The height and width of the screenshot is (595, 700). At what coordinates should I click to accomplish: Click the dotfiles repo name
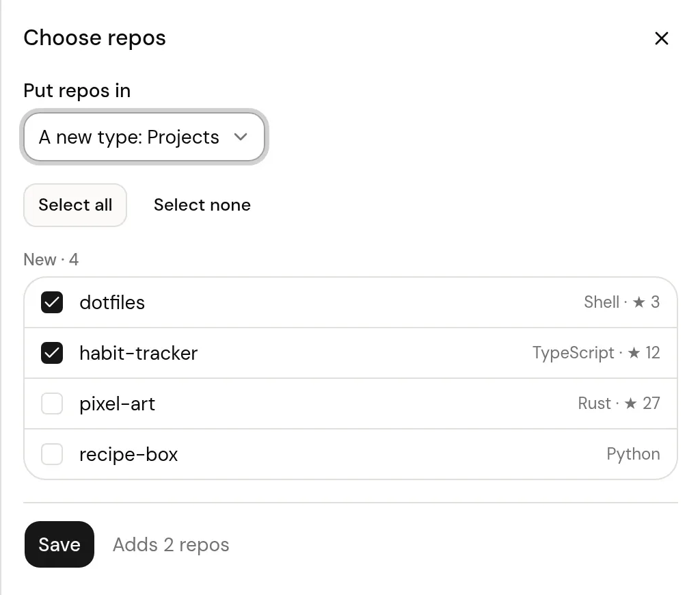click(x=112, y=302)
